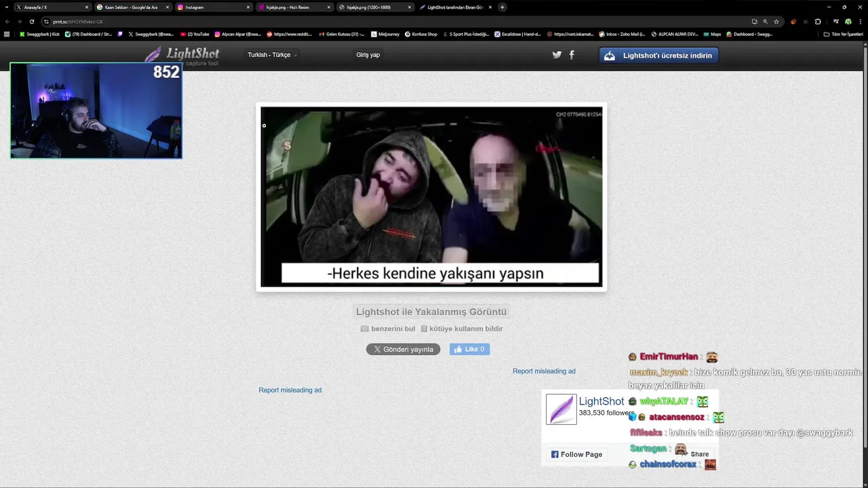Switch to Kaan Sekban Google search tab
The image size is (868, 488).
(133, 7)
